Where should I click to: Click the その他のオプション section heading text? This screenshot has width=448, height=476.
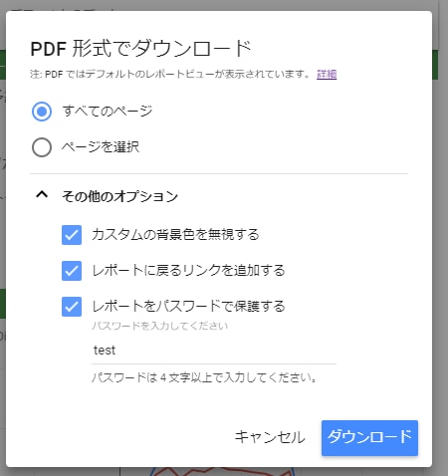[x=120, y=196]
